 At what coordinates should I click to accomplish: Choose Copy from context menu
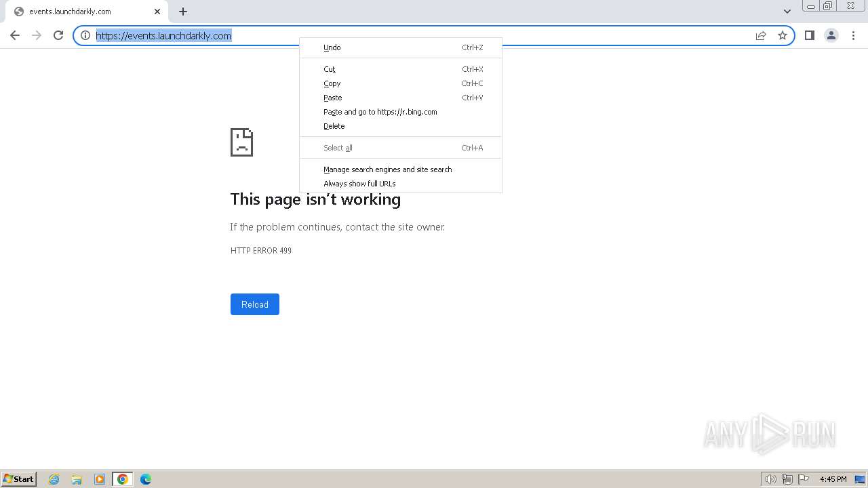401,83
